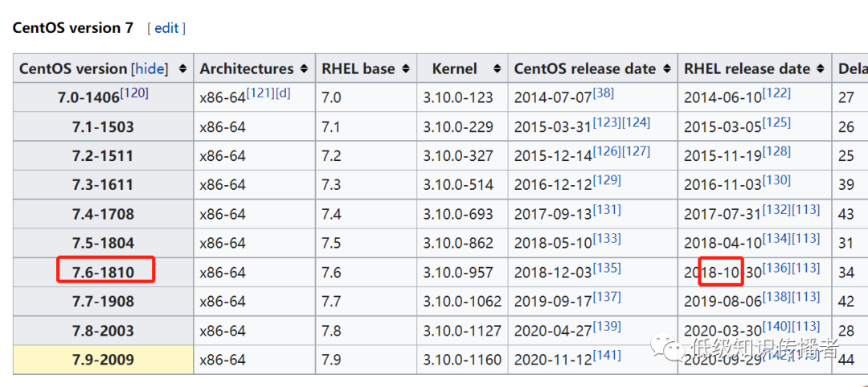This screenshot has width=868, height=387.
Task: Open citation [133] next to 2018-05-10
Action: pos(607,239)
